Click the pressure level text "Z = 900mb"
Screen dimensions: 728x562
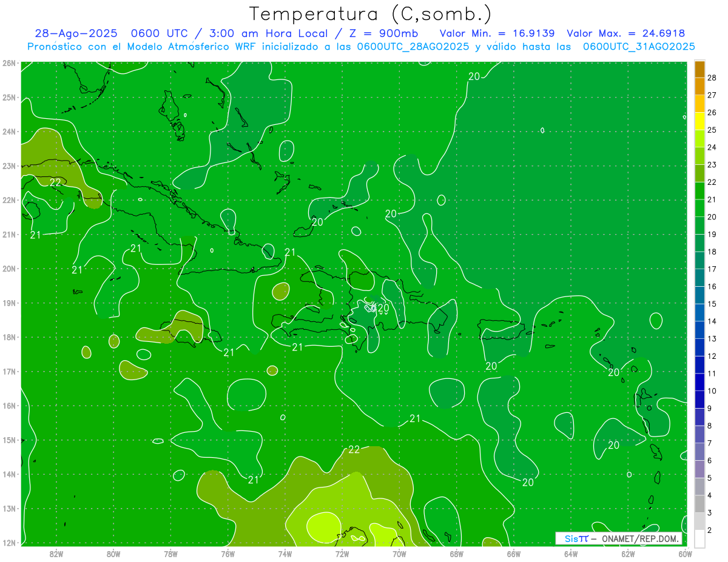point(383,34)
